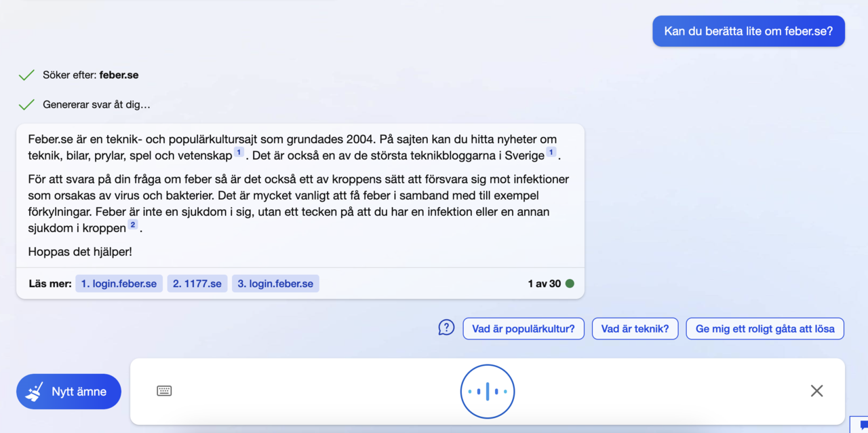The width and height of the screenshot is (868, 433).
Task: Expand the Läs mer source list
Action: pyautogui.click(x=50, y=284)
